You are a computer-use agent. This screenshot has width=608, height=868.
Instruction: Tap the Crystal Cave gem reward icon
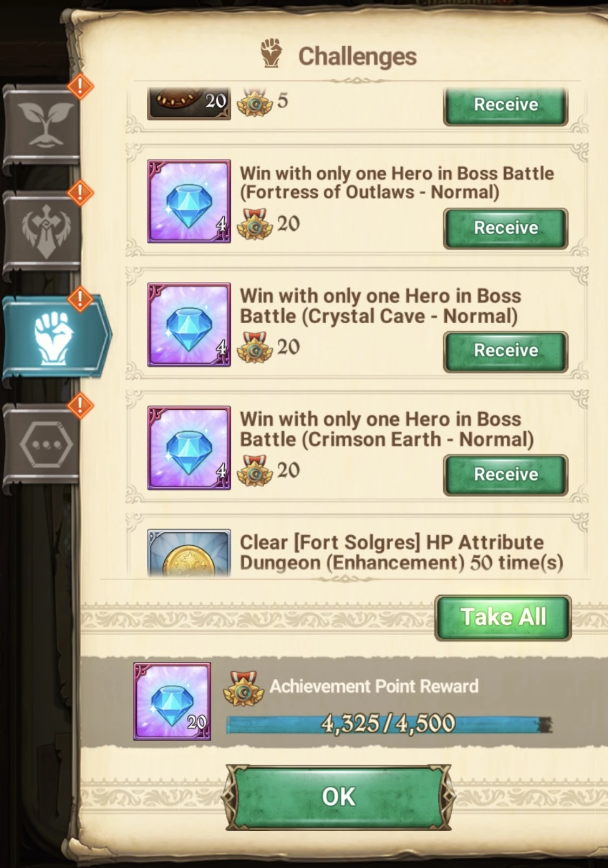pyautogui.click(x=189, y=324)
